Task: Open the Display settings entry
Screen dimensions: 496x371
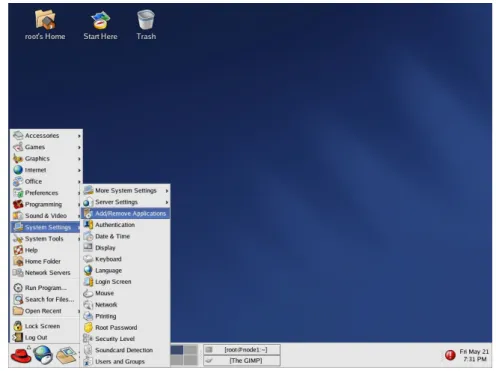Action: 125,248
